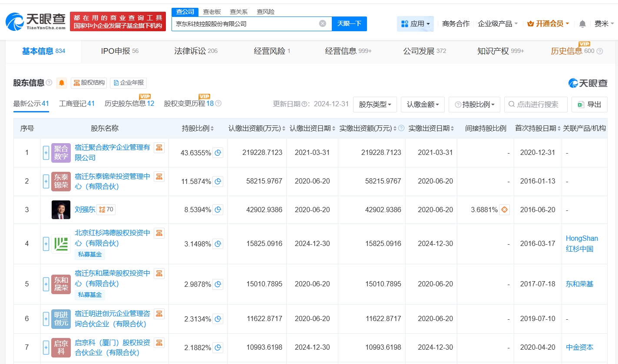This screenshot has width=618, height=364.
Task: Click the 导出 export button
Action: (x=589, y=105)
